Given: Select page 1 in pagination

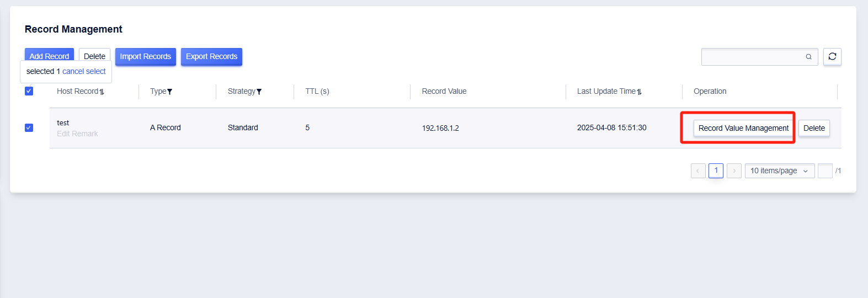Looking at the screenshot, I should 716,171.
